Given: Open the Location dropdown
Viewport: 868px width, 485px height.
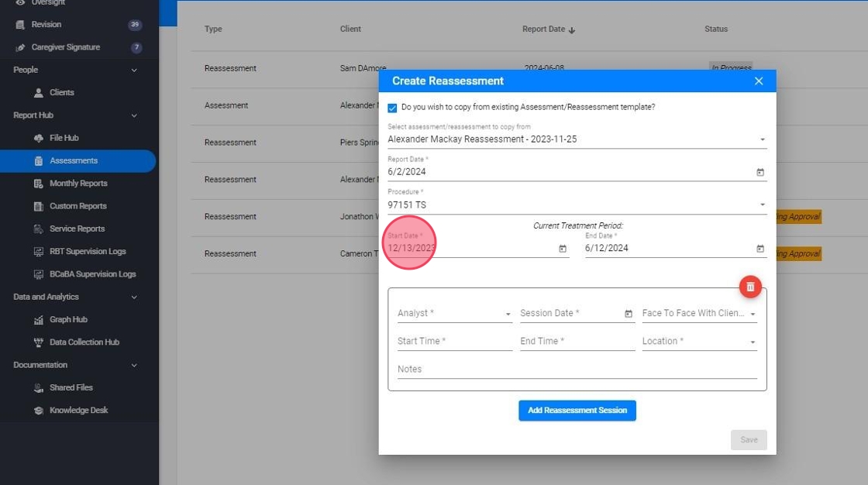Looking at the screenshot, I should (753, 342).
